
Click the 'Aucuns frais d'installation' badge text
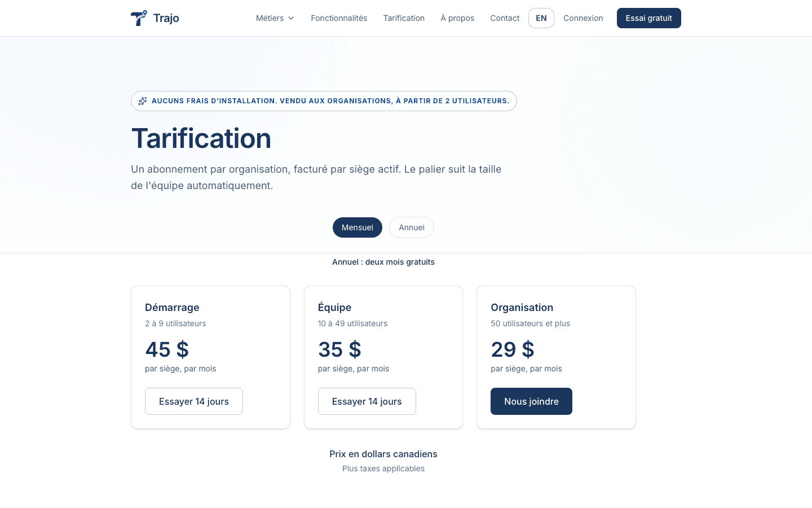tap(330, 101)
